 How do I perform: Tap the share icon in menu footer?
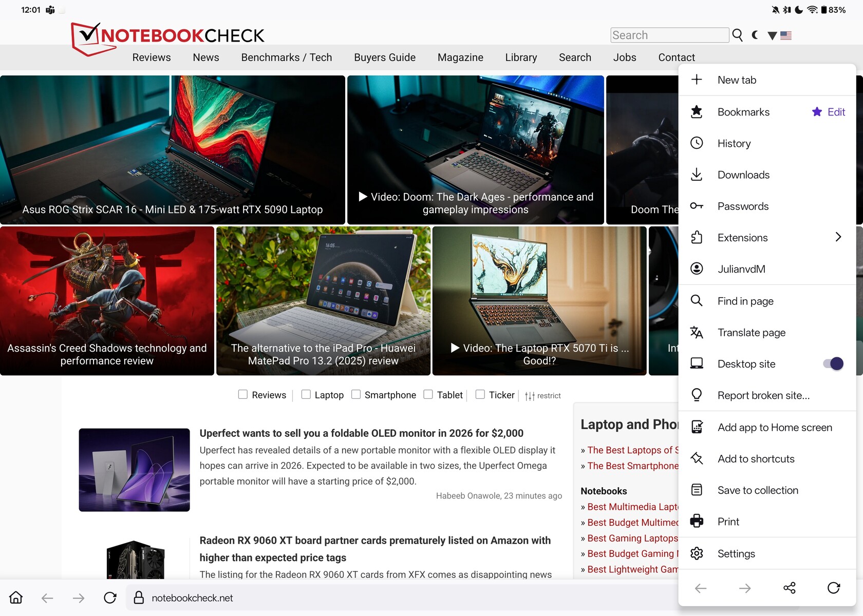tap(790, 588)
